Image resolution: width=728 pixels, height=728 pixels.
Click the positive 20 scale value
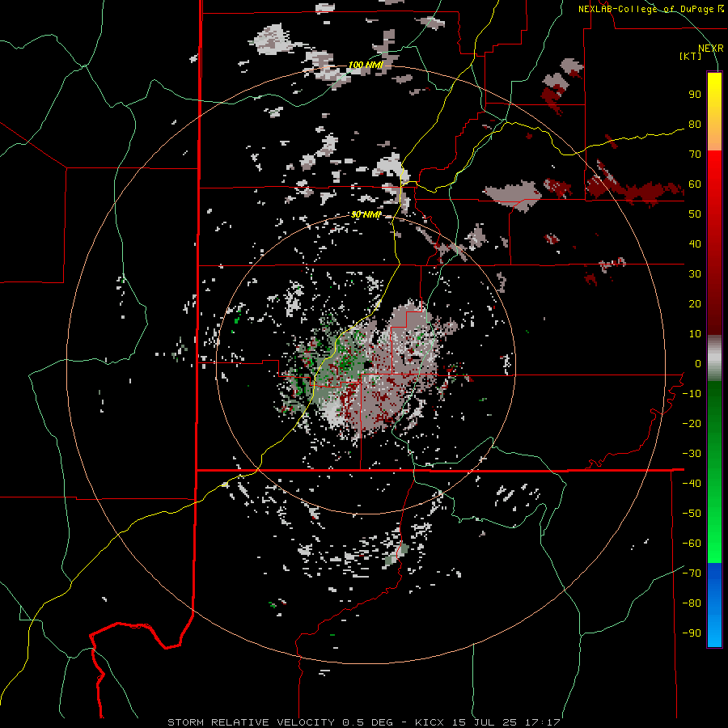(695, 304)
